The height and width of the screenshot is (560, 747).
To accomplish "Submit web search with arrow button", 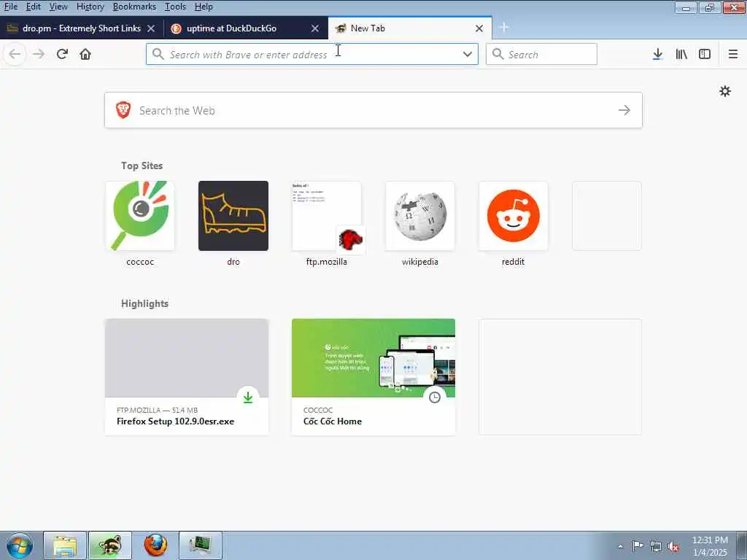I will pos(624,110).
